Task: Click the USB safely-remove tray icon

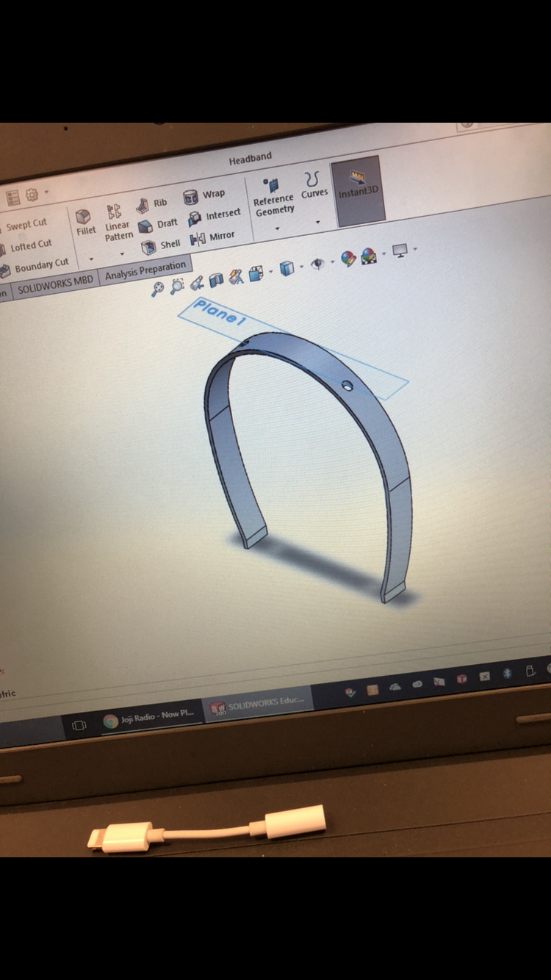Action: [x=530, y=671]
